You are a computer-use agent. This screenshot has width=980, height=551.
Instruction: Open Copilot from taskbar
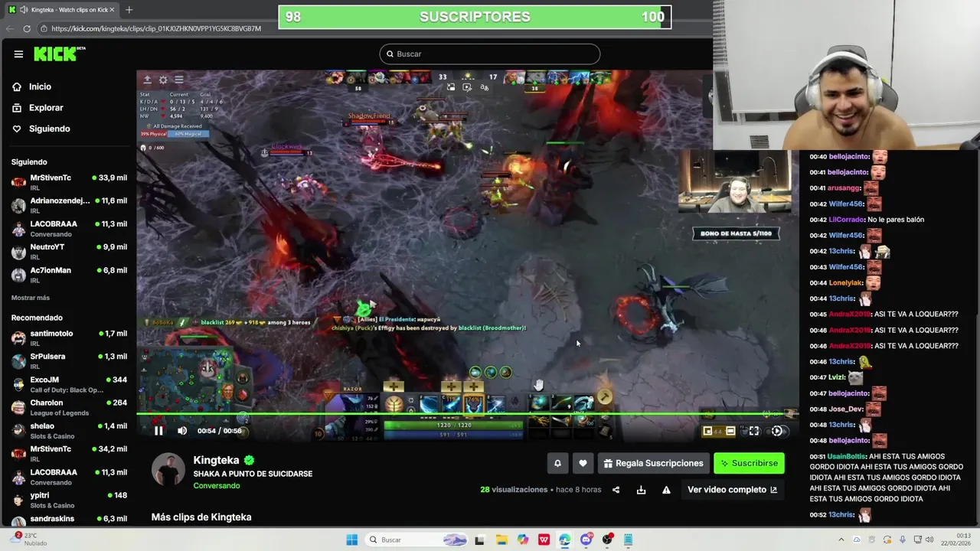pyautogui.click(x=523, y=540)
